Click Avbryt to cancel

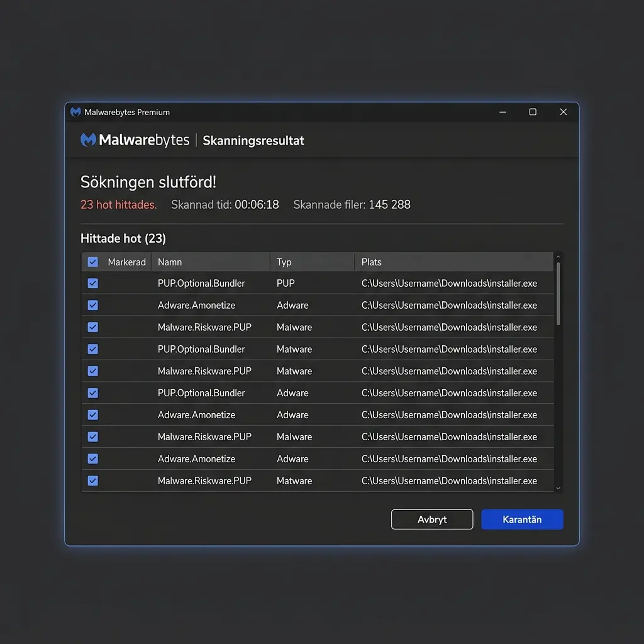432,519
